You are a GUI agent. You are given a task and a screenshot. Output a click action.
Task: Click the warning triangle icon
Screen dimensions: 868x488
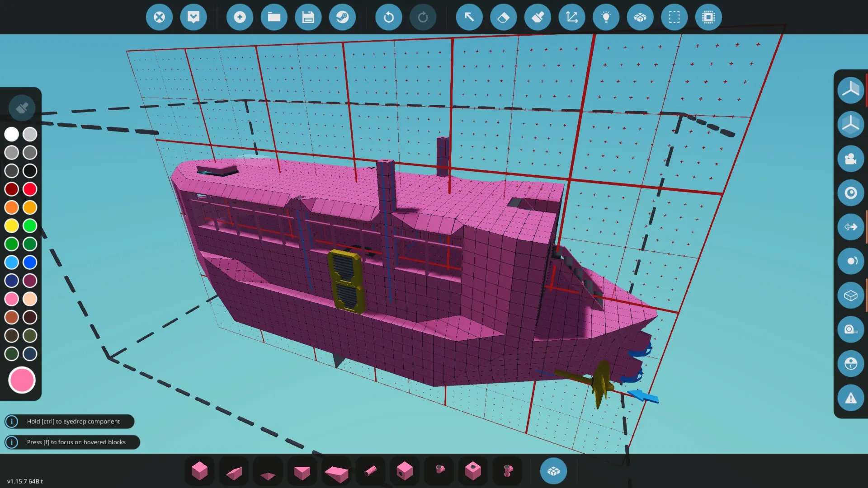pos(850,398)
